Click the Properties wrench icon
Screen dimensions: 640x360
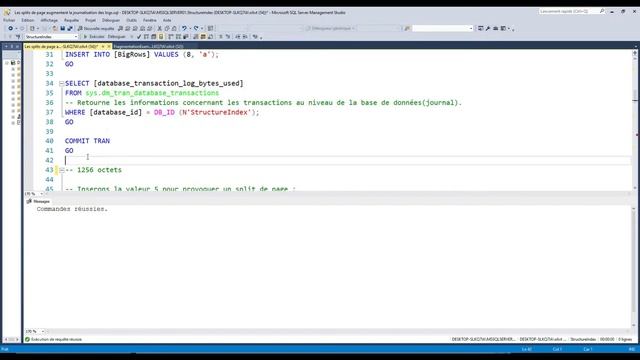click(x=488, y=28)
